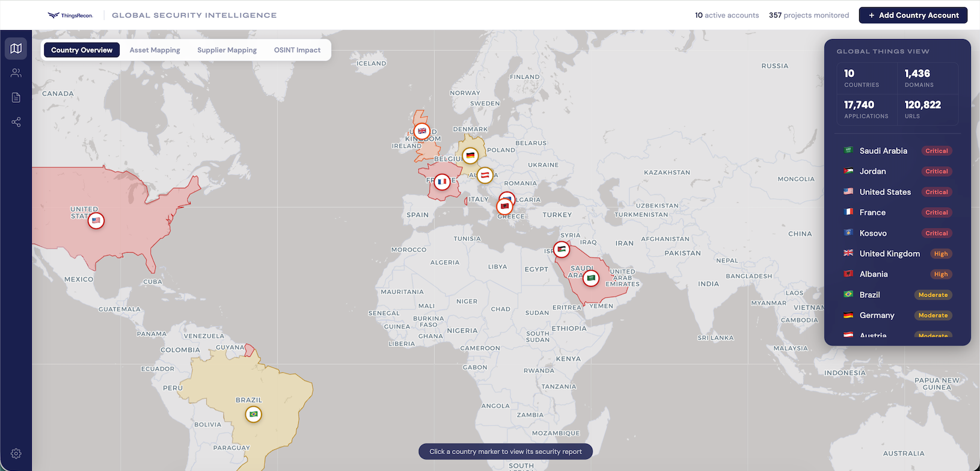This screenshot has width=980, height=471.
Task: Select Albania from the country list
Action: click(873, 274)
